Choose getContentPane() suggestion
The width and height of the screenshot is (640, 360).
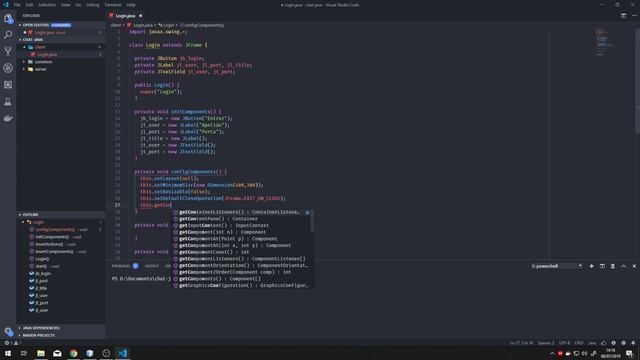pos(242,219)
